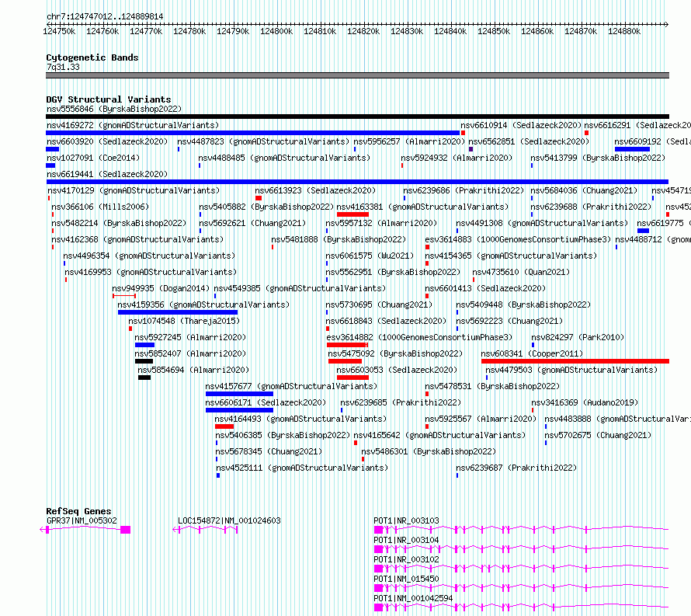691x616 pixels.
Task: Open nsv6601413 Sedlazeck2020 variant
Action: tap(485, 288)
